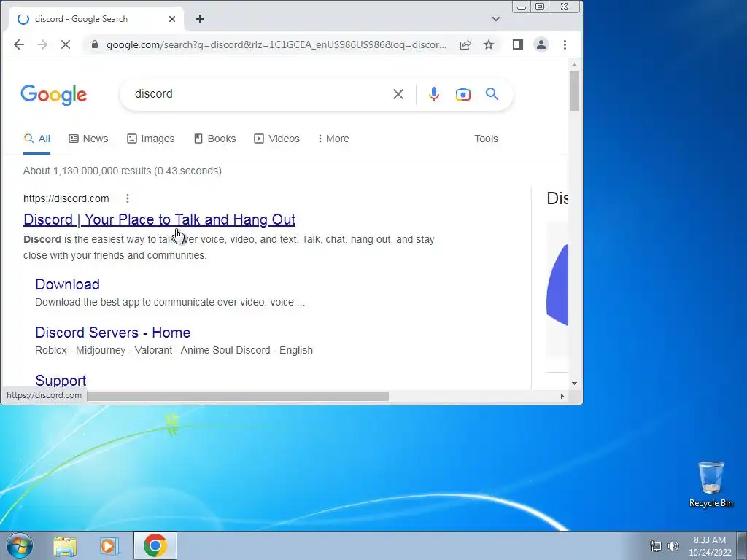Share this page icon in address bar
The height and width of the screenshot is (560, 747).
pyautogui.click(x=465, y=44)
